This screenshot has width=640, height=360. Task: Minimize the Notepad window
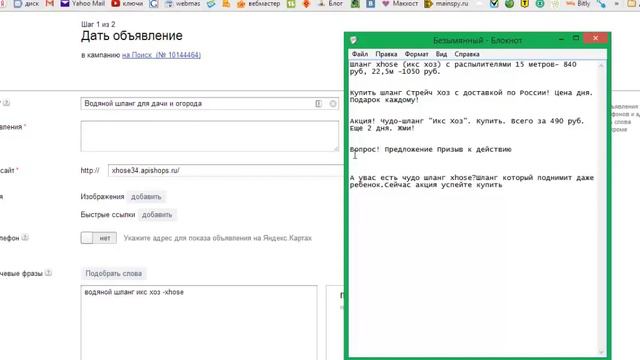(x=561, y=38)
